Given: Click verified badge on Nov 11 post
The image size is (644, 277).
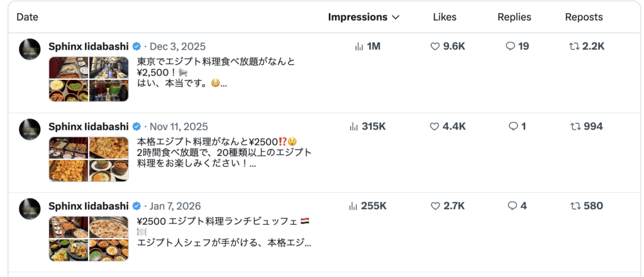Looking at the screenshot, I should [136, 127].
